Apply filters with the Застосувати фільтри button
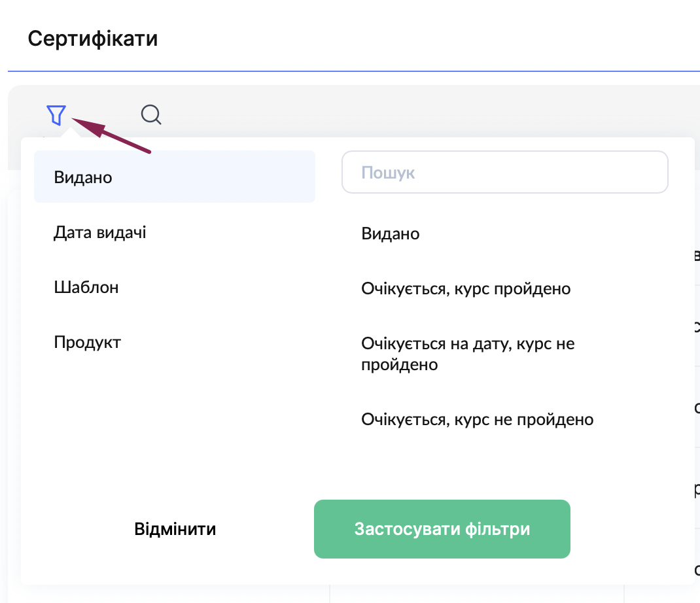 442,529
